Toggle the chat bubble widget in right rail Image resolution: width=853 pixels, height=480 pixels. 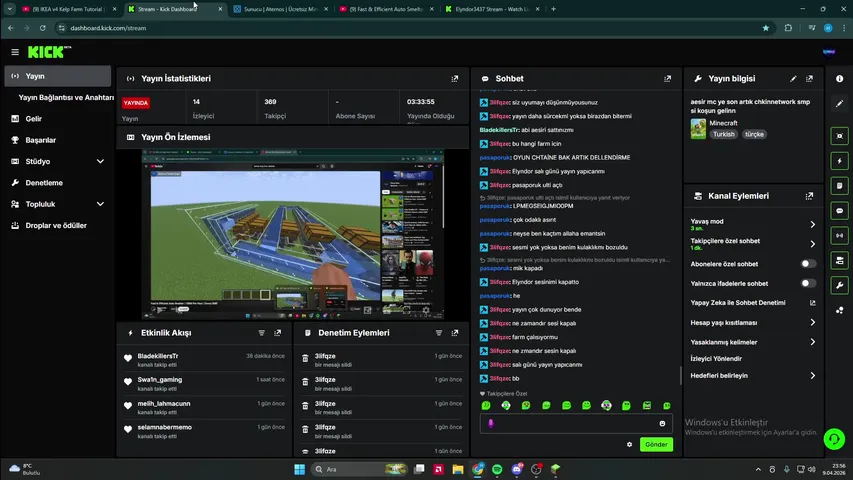point(839,211)
